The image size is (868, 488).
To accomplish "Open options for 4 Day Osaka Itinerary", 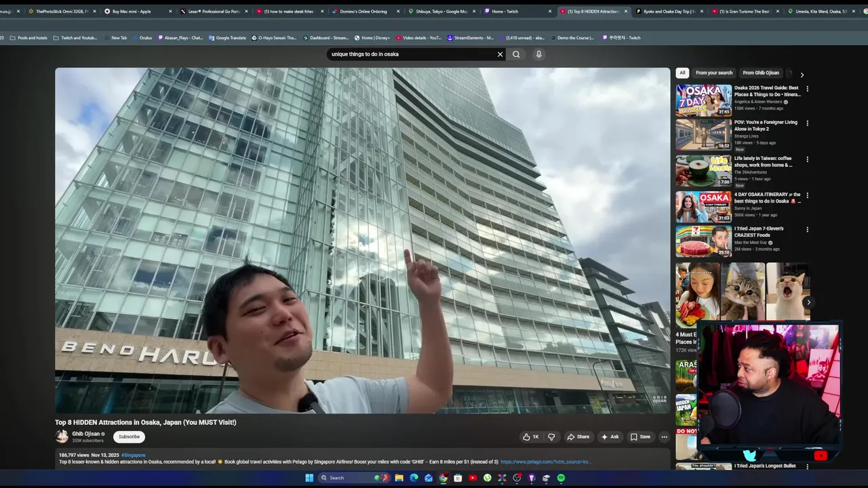I will coord(807,195).
